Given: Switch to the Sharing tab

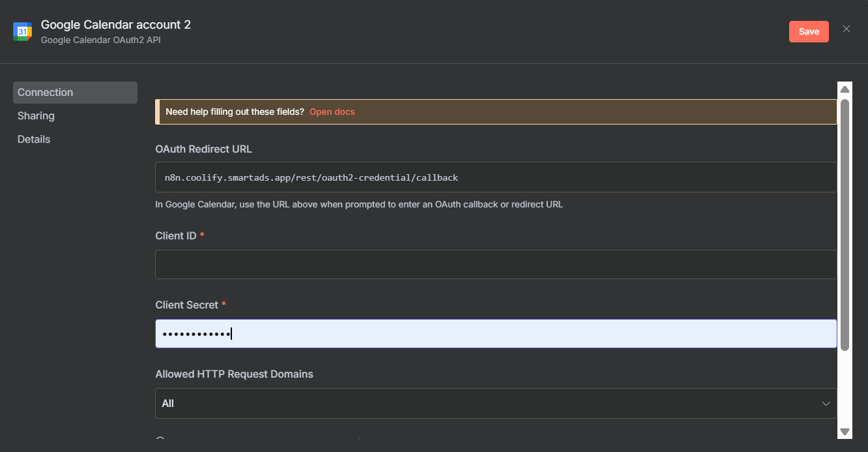Looking at the screenshot, I should 36,116.
